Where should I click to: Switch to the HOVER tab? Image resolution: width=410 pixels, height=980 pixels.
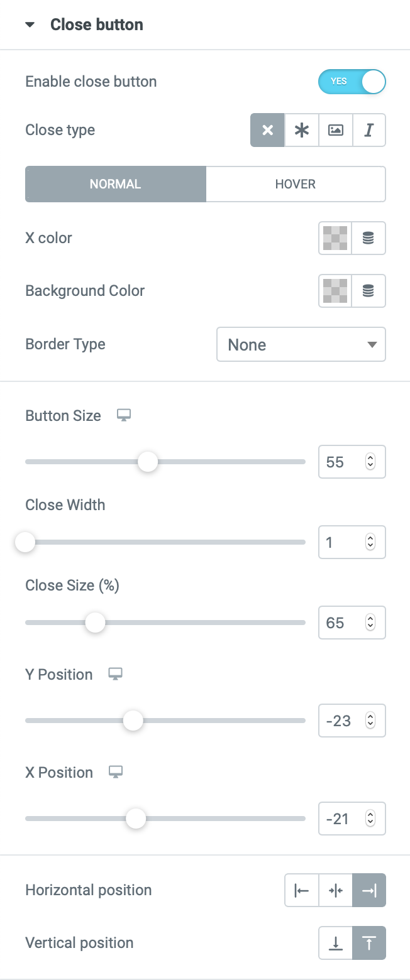click(296, 184)
